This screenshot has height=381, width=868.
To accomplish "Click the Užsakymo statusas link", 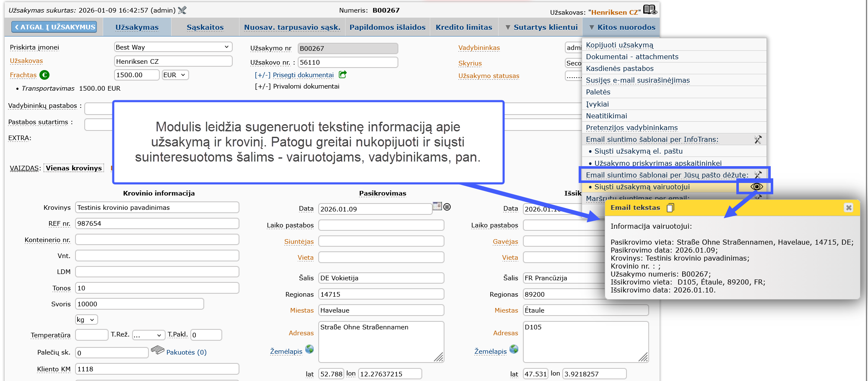I will pos(489,76).
